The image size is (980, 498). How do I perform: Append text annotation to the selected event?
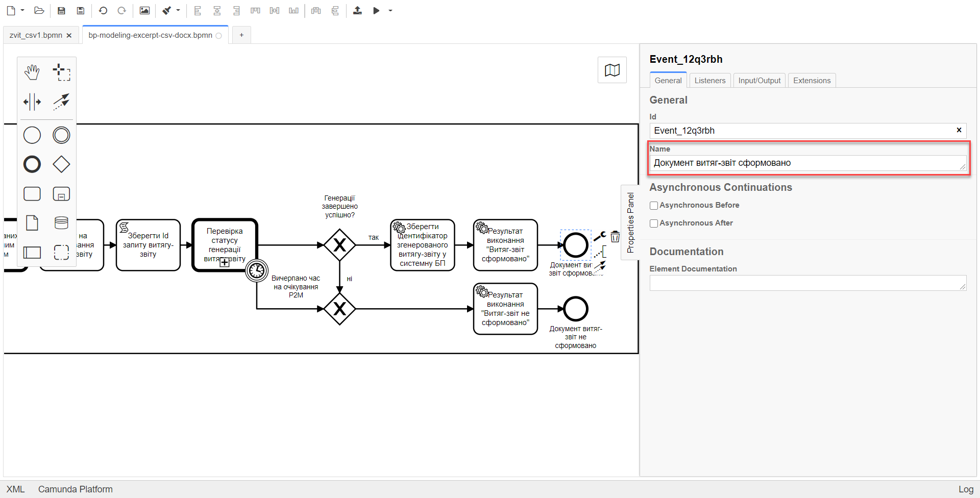(x=601, y=251)
